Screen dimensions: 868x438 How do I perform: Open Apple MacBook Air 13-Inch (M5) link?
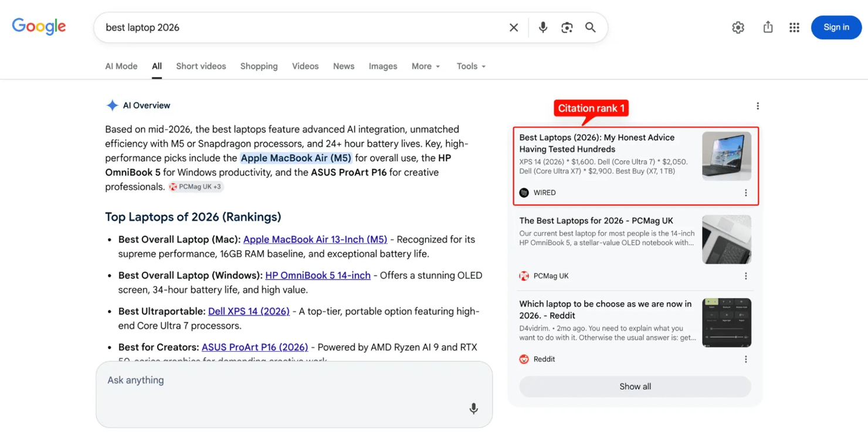tap(315, 240)
